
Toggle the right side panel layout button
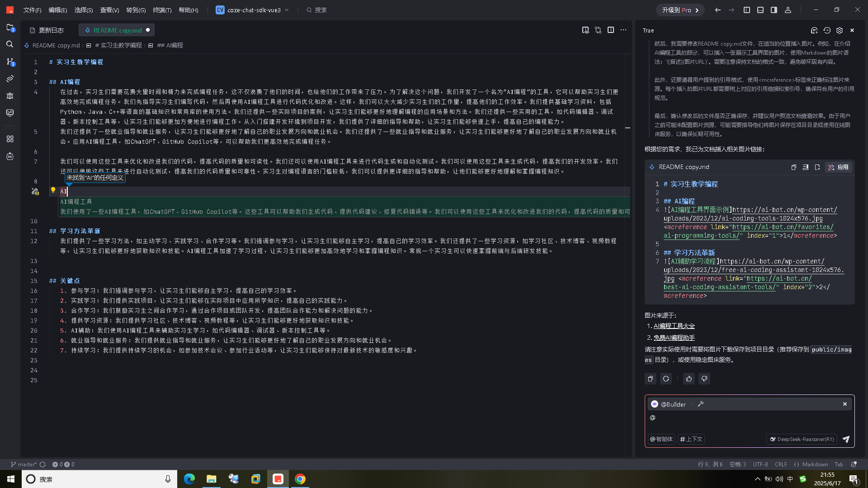pos(774,10)
